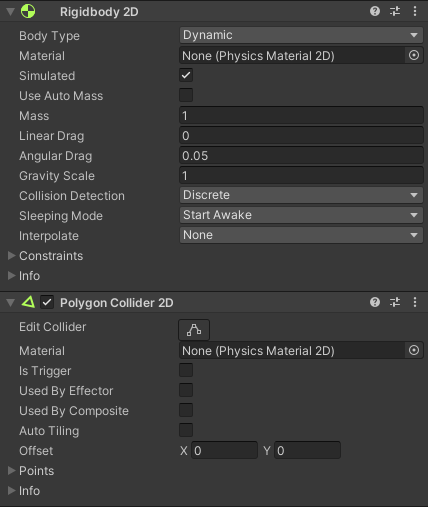
Task: Click the Offset Y input field
Action: [307, 450]
